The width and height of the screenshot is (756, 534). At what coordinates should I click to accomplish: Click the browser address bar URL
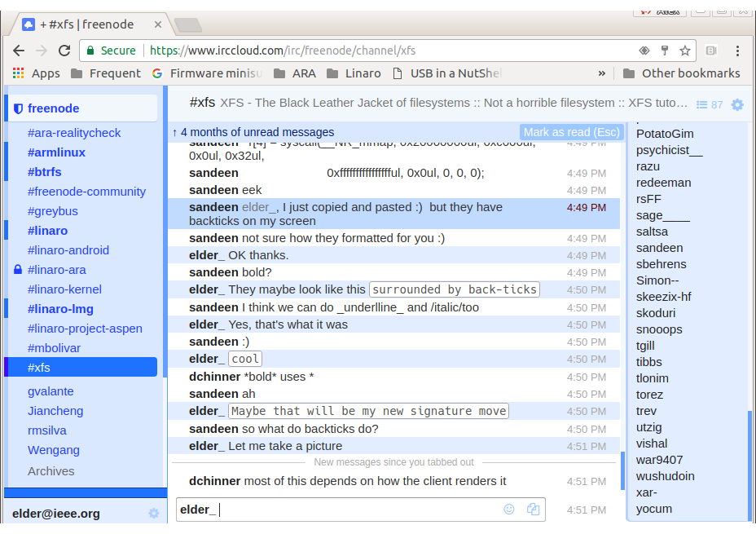pos(283,51)
